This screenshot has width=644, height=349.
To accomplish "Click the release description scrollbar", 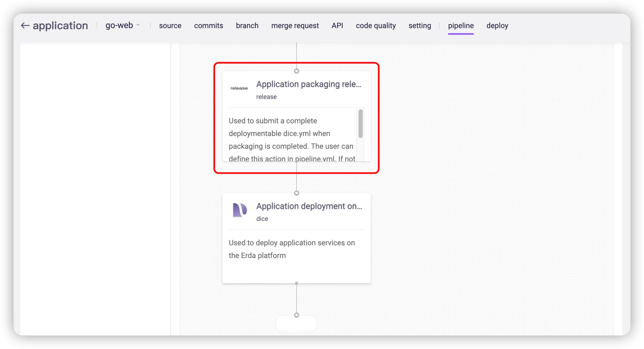I will tap(361, 124).
